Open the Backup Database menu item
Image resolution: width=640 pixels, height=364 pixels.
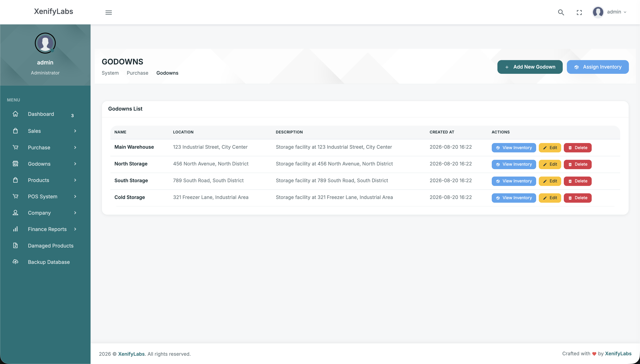tap(45, 262)
